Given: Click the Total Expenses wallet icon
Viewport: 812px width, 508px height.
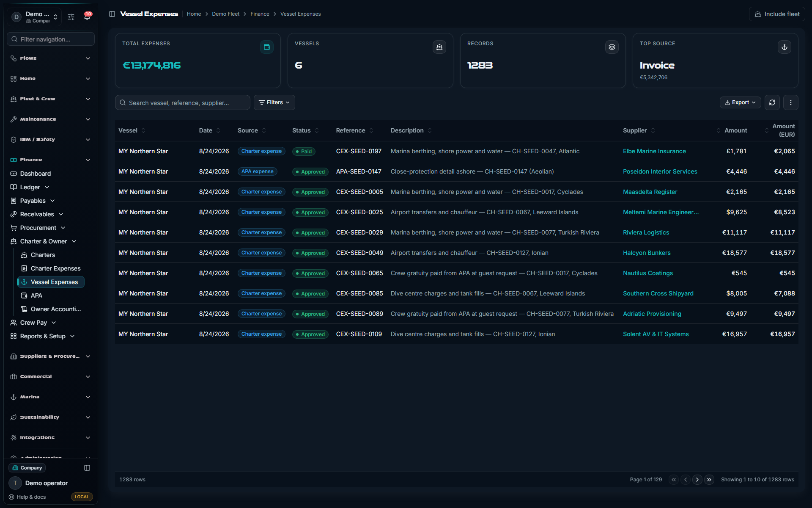Looking at the screenshot, I should (x=267, y=47).
